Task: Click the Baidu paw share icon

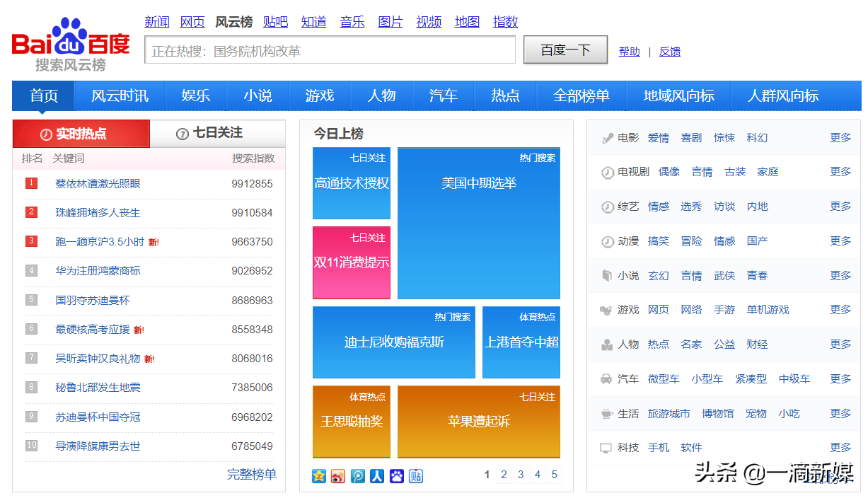Action: coord(396,476)
